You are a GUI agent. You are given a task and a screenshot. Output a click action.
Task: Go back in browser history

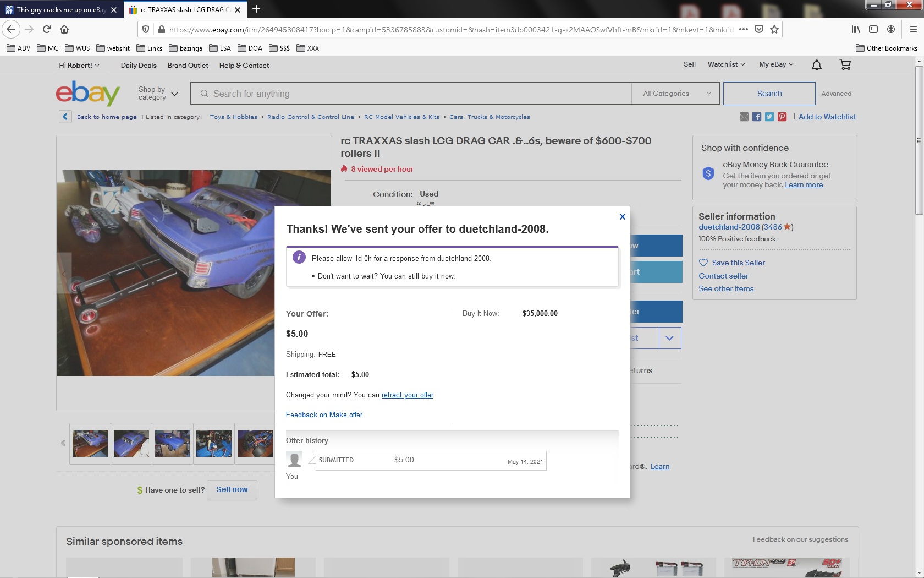click(x=11, y=29)
